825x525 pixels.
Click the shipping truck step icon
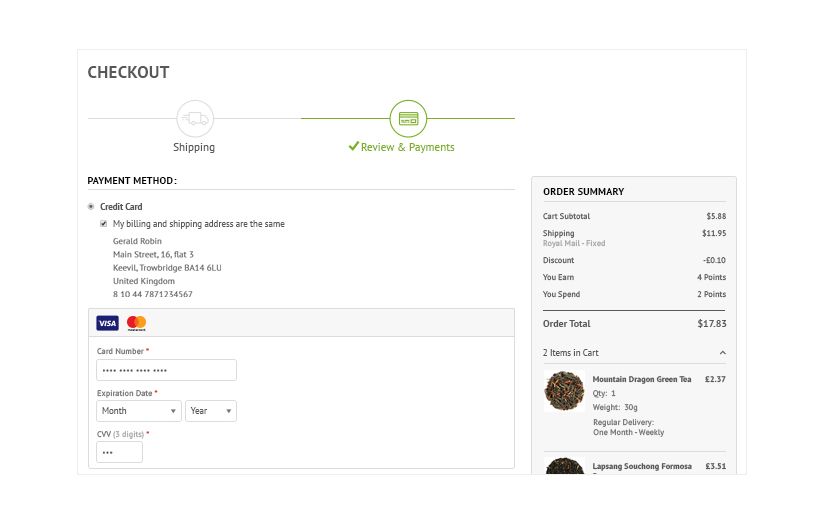(x=195, y=119)
